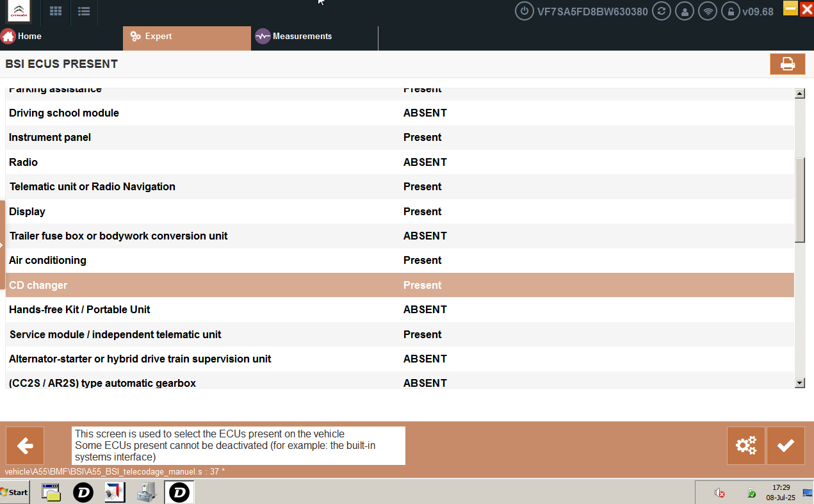
Task: Open the user profile icon
Action: click(685, 11)
